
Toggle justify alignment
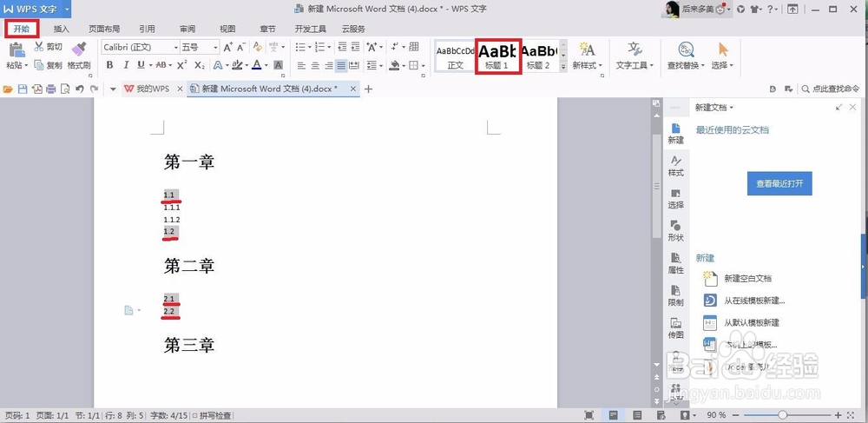341,65
